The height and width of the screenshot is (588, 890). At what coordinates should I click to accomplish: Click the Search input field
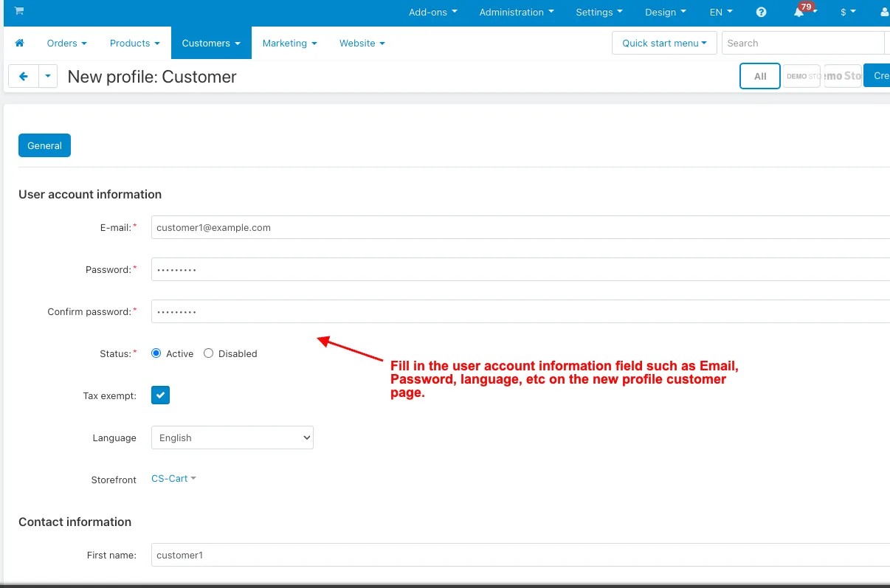coord(803,43)
